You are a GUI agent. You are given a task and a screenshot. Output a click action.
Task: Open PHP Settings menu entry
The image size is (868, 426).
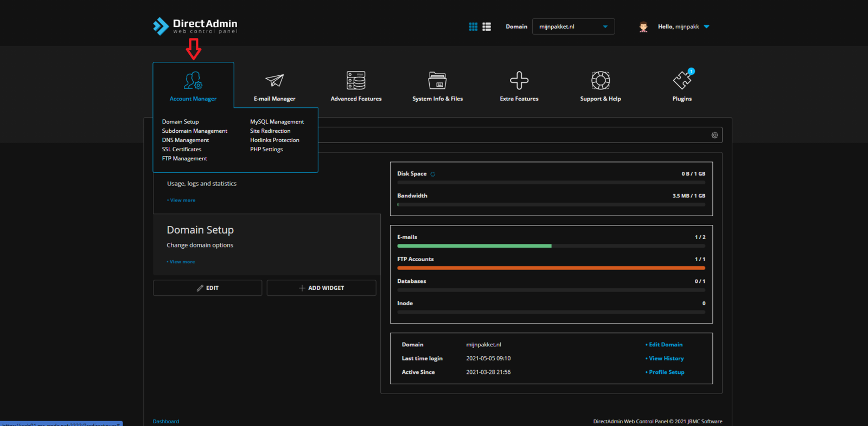pos(266,150)
